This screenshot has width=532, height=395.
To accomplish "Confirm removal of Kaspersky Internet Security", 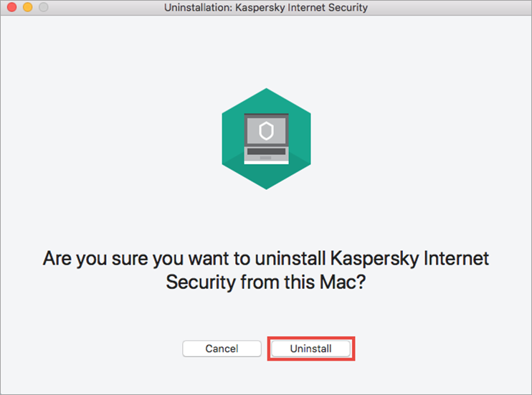I will click(310, 348).
